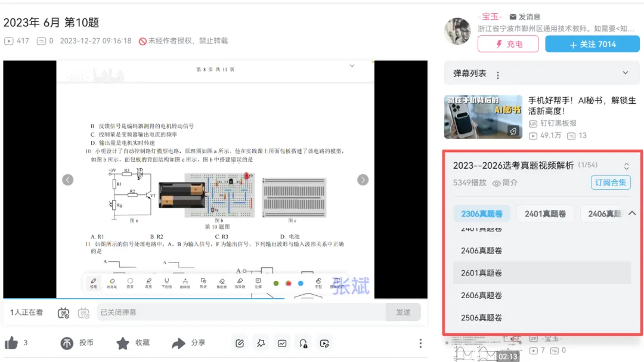Image resolution: width=644 pixels, height=362 pixels.
Task: Open 钉钉黑板报 uploader link
Action: 553,123
